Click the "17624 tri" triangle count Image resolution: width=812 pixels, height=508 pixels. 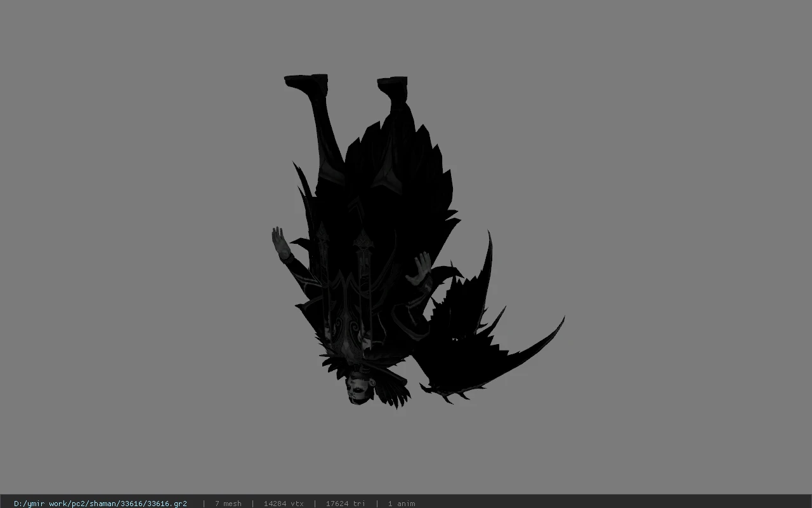(x=345, y=504)
